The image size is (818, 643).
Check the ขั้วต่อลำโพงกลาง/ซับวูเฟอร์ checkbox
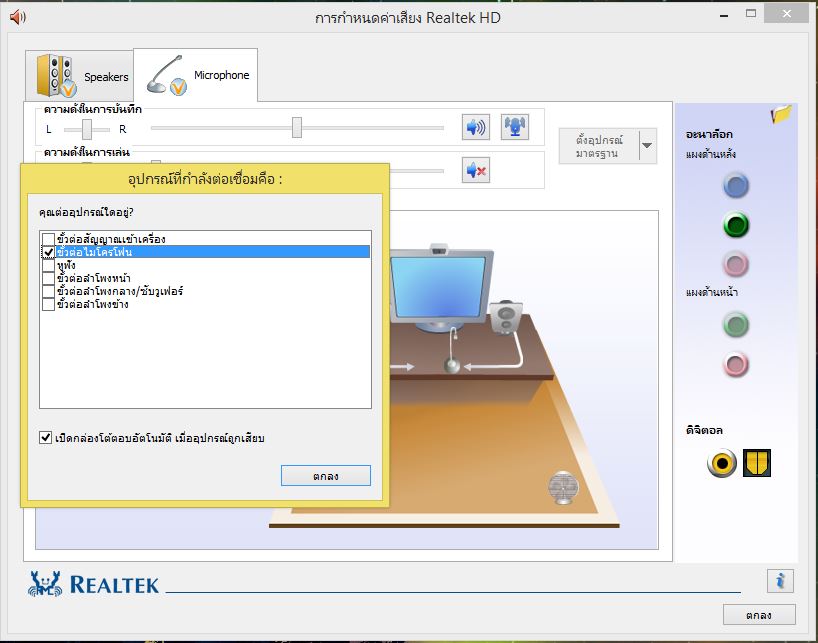point(49,291)
